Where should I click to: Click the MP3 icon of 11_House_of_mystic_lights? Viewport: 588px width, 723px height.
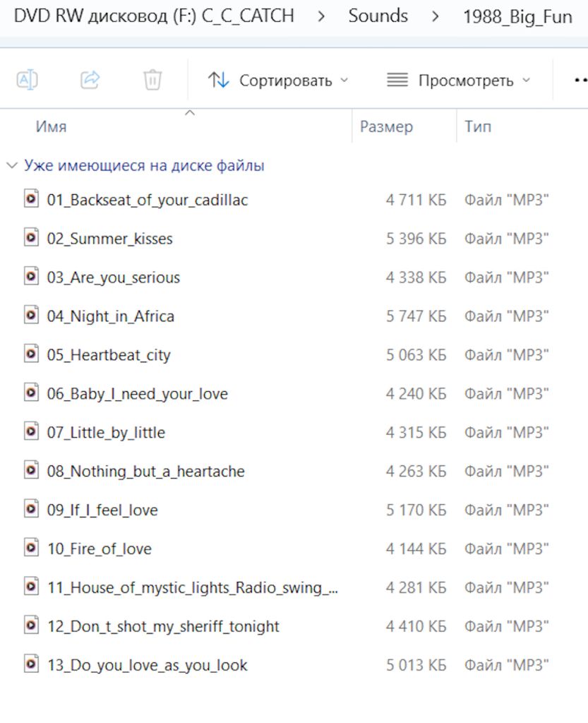(x=31, y=587)
